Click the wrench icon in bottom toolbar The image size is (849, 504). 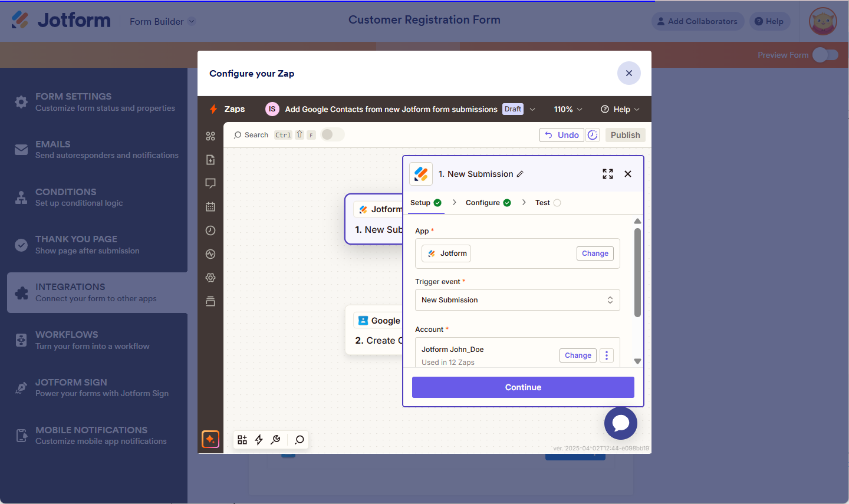pos(275,440)
